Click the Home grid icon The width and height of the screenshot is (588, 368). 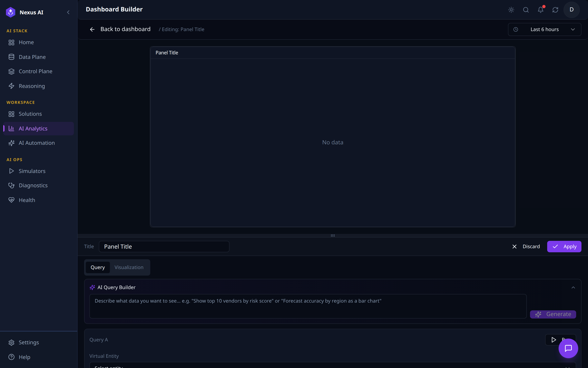tap(11, 42)
